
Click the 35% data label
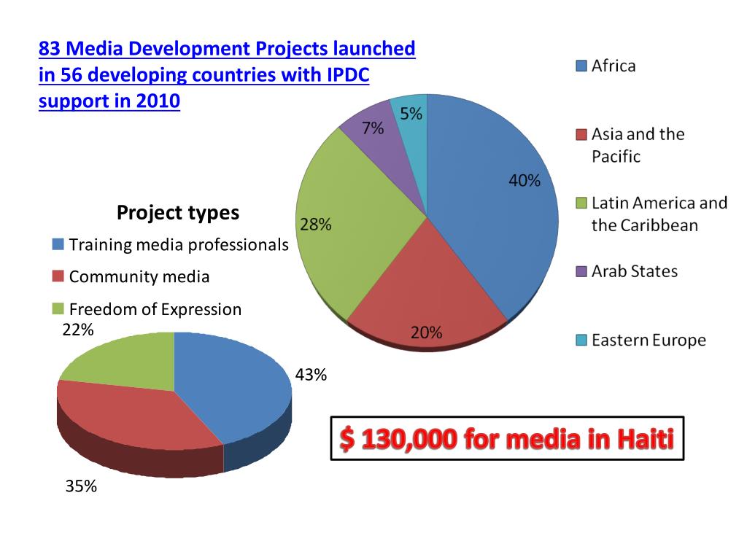click(x=81, y=486)
